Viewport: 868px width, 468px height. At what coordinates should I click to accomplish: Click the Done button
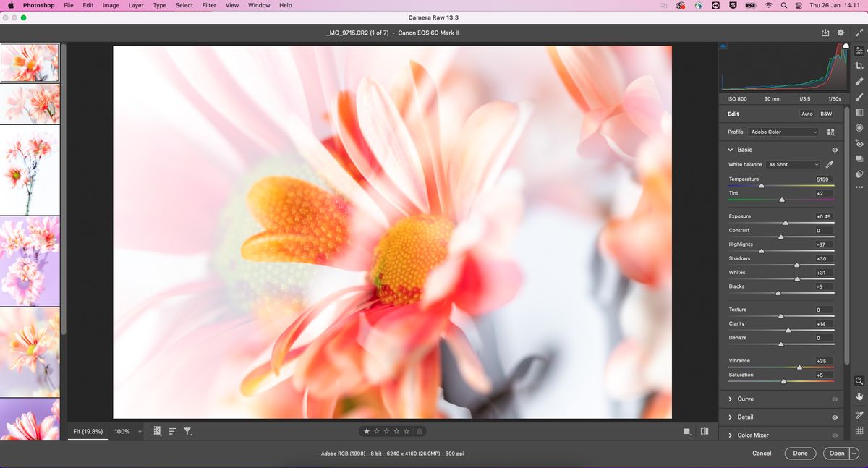[x=800, y=453]
